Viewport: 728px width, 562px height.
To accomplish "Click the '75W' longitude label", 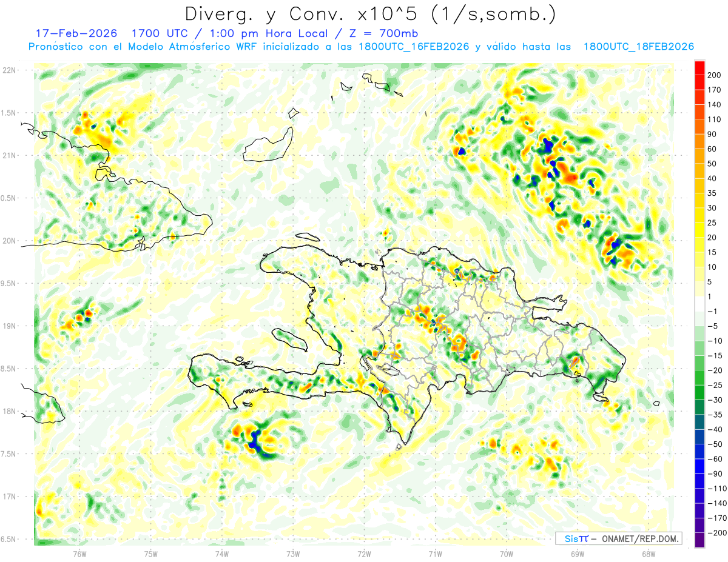I will (x=151, y=554).
